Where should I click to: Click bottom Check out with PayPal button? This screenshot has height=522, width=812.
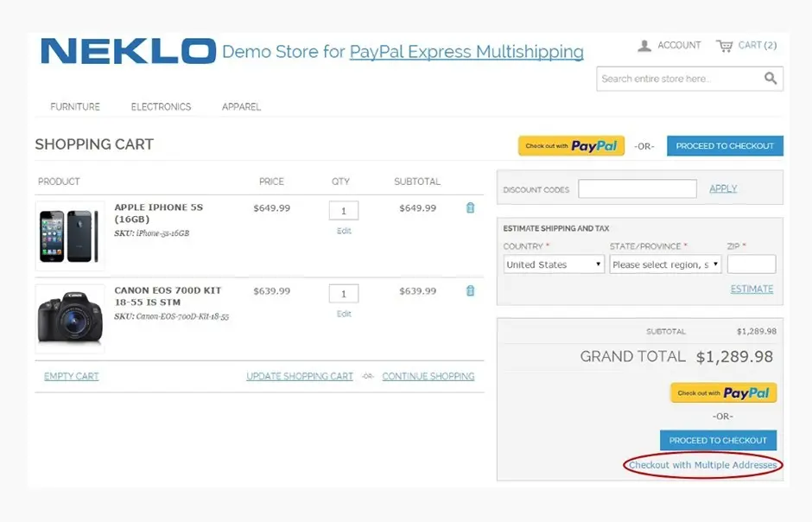click(x=723, y=393)
